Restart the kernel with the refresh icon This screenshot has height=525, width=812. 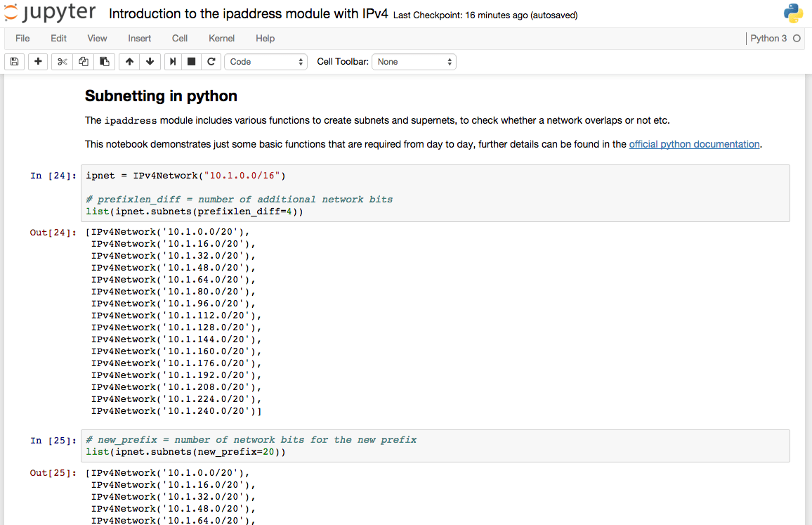click(x=210, y=61)
